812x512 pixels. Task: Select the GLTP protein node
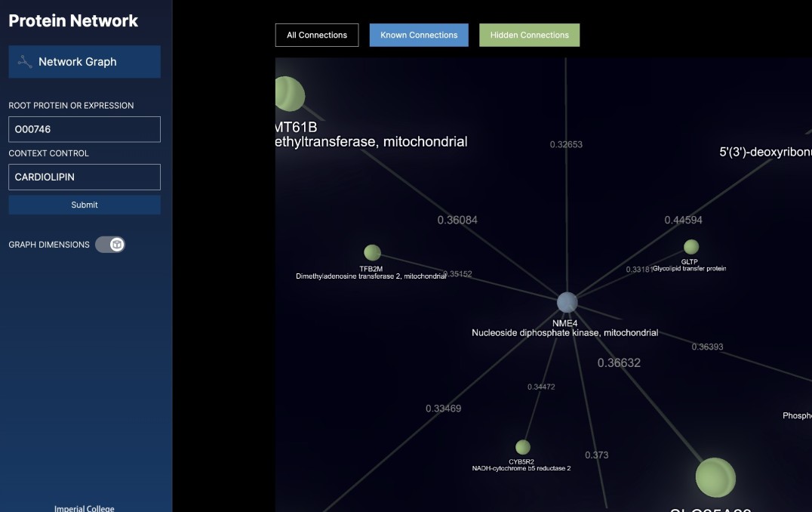click(x=691, y=247)
